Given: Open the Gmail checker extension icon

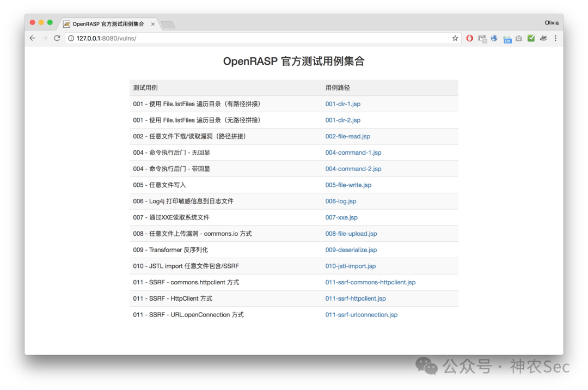Looking at the screenshot, I should [482, 39].
